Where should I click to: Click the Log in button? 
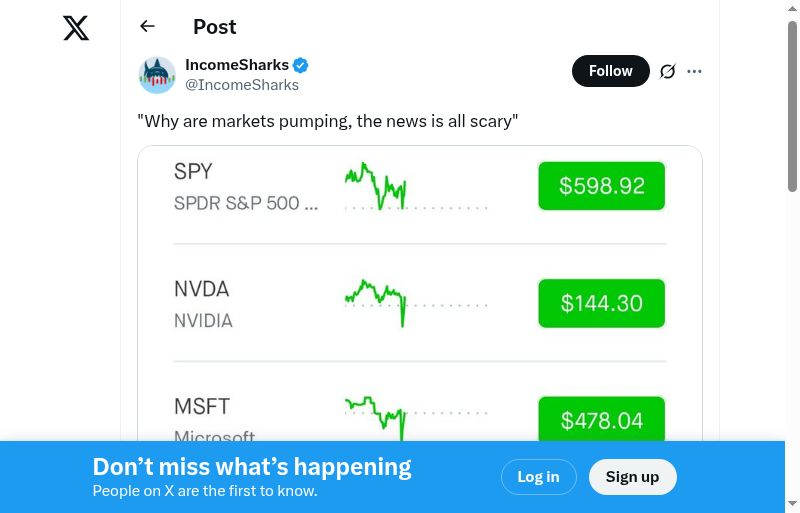[538, 477]
